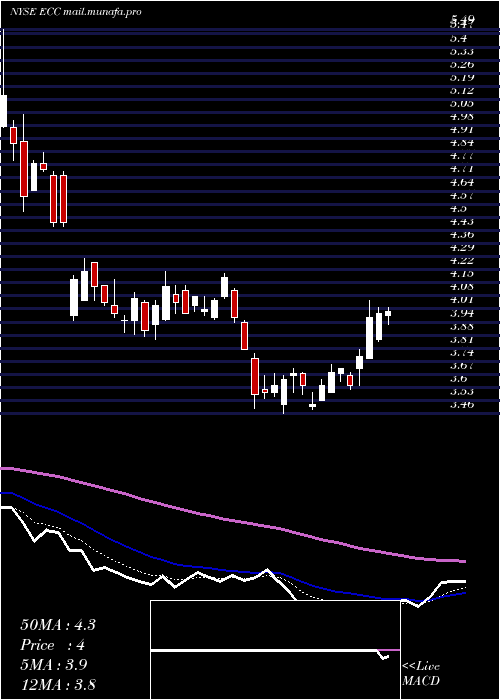Click the 12MA : 3.8 label
The image size is (500, 700).
(x=58, y=684)
